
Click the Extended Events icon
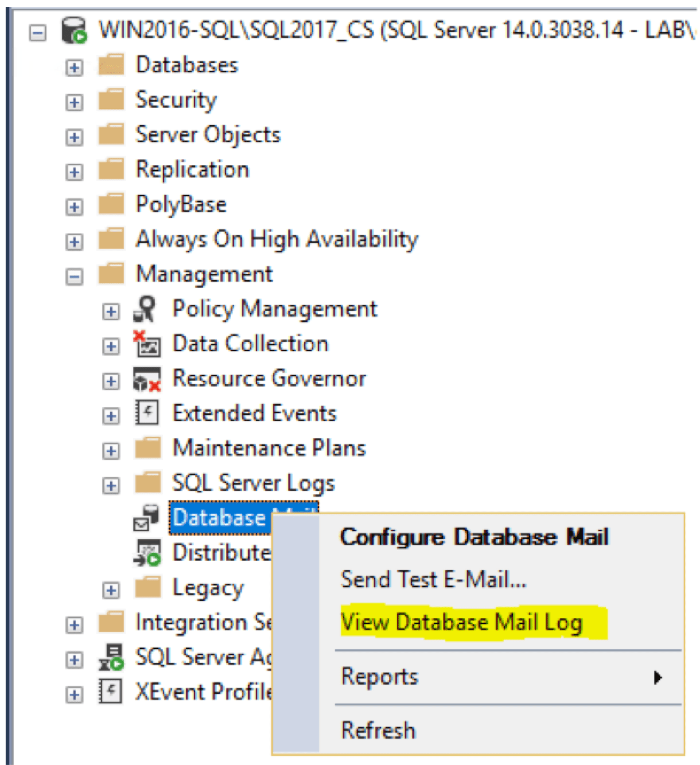pyautogui.click(x=146, y=413)
